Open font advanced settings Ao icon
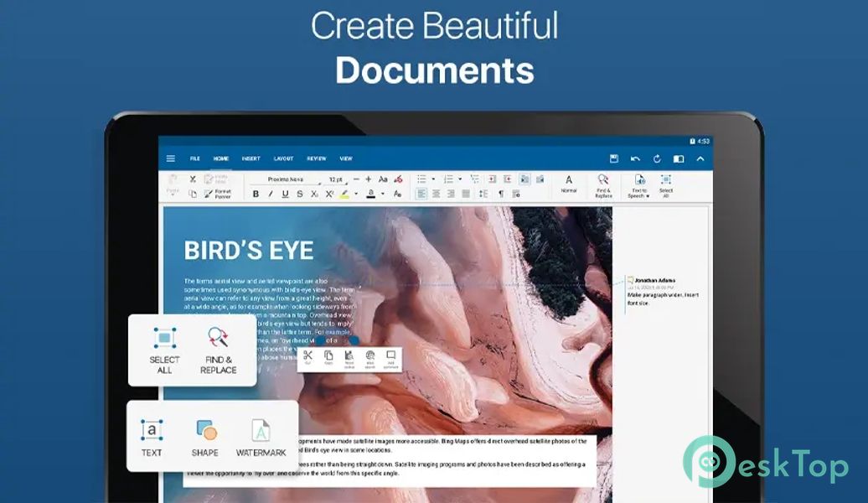868x503 pixels. pyautogui.click(x=397, y=194)
